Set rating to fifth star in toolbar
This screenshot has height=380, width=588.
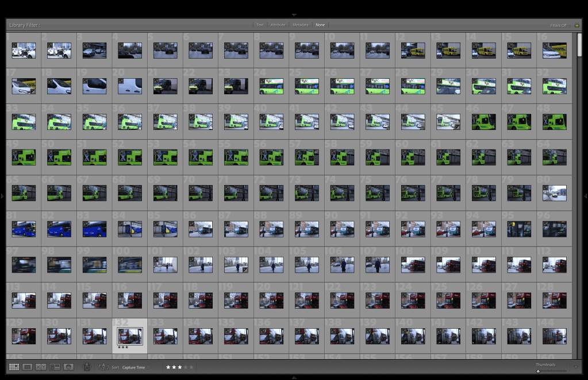tap(191, 367)
